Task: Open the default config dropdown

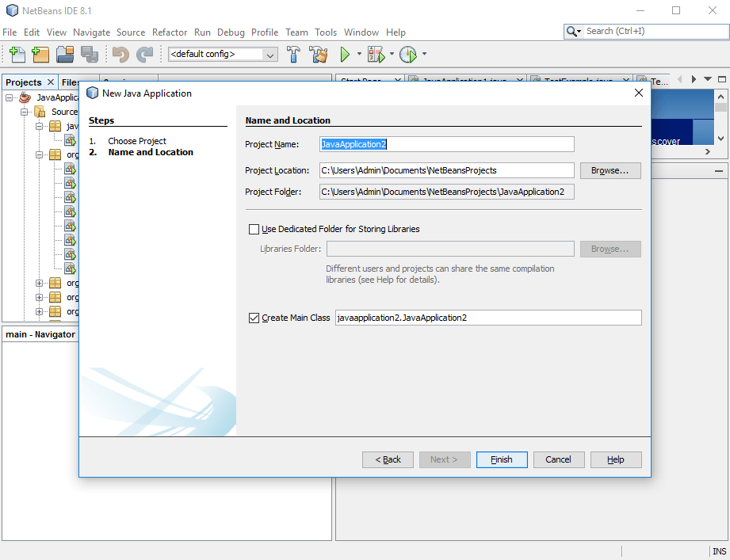Action: pos(269,55)
